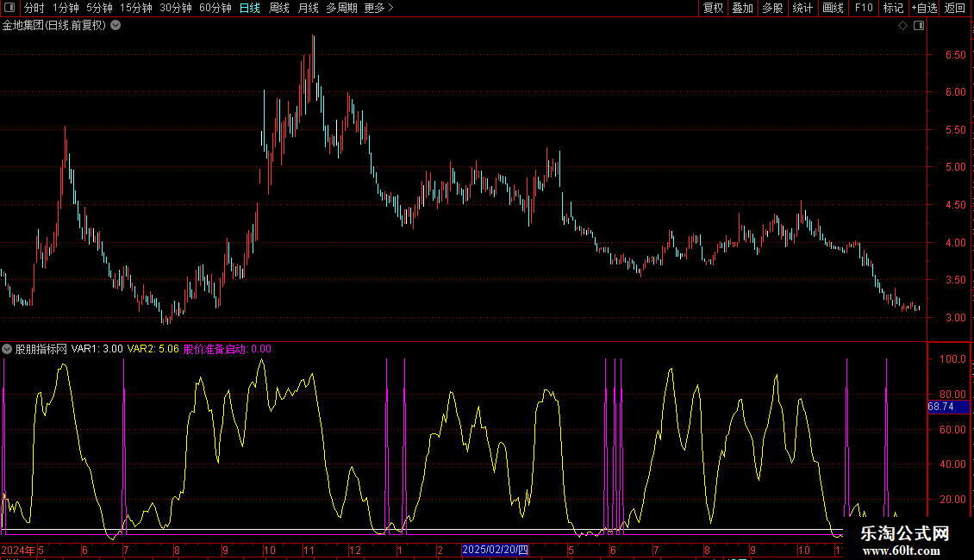Viewport: 974px width, 560px height.
Task: Click the VAR2: 5.06 indicator value
Action: click(153, 349)
